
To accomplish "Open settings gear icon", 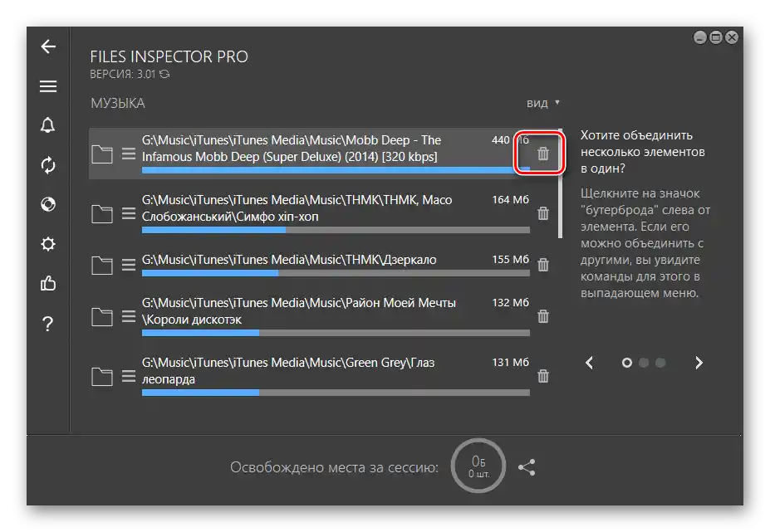I will pos(48,244).
